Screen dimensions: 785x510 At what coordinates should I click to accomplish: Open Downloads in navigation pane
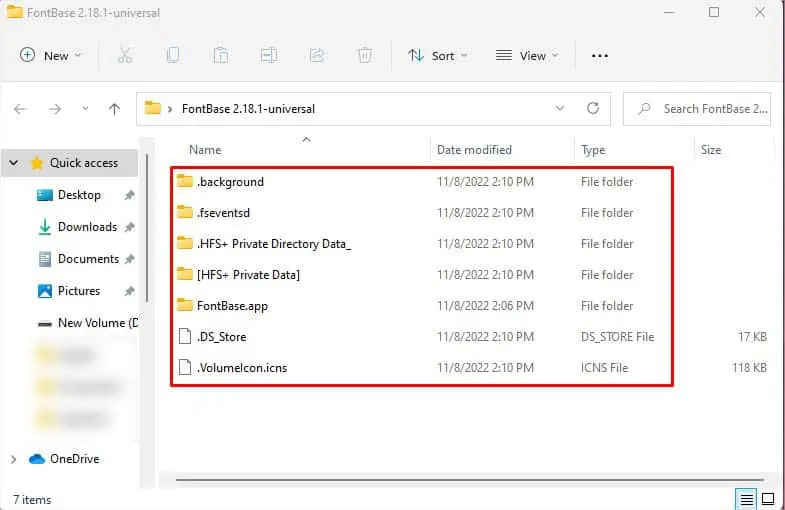pyautogui.click(x=87, y=227)
